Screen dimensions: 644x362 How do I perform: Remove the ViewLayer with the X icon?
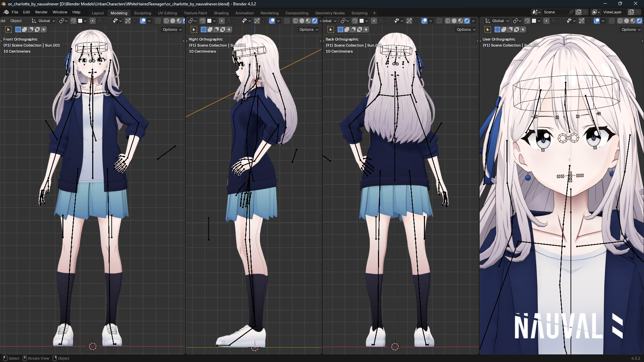(x=638, y=12)
